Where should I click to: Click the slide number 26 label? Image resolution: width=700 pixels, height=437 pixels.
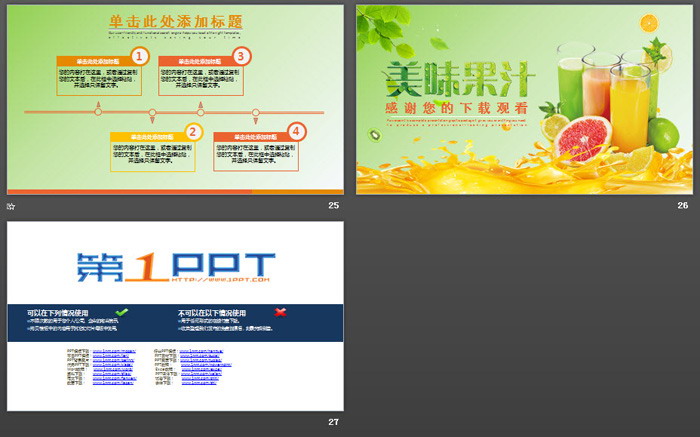[683, 205]
